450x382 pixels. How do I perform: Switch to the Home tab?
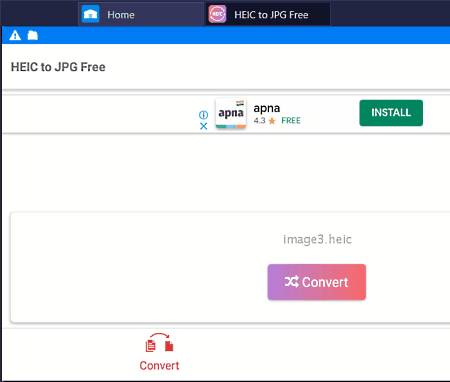coord(141,14)
